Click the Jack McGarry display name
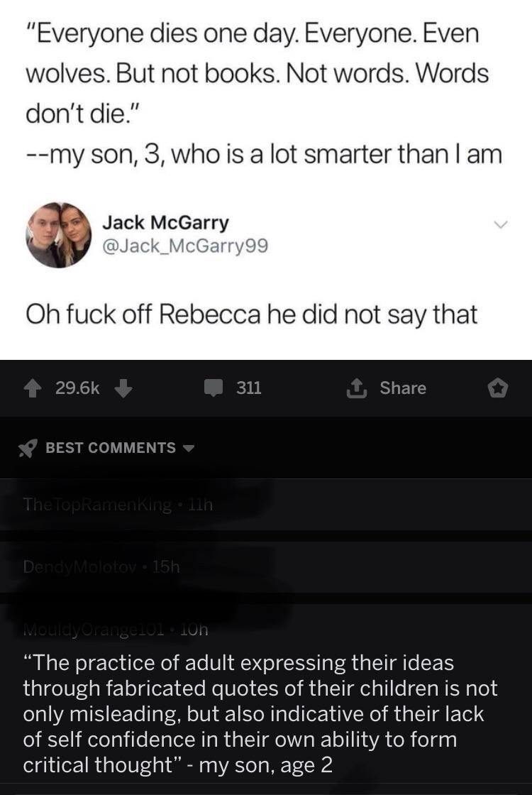This screenshot has height=795, width=532. tap(165, 222)
